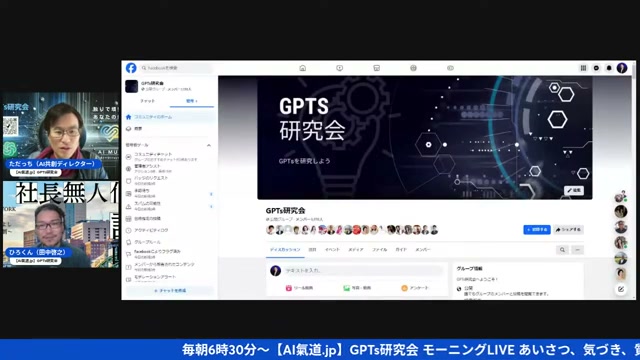The height and width of the screenshot is (360, 640).
Task: Open the grid menu icon
Action: [x=583, y=68]
